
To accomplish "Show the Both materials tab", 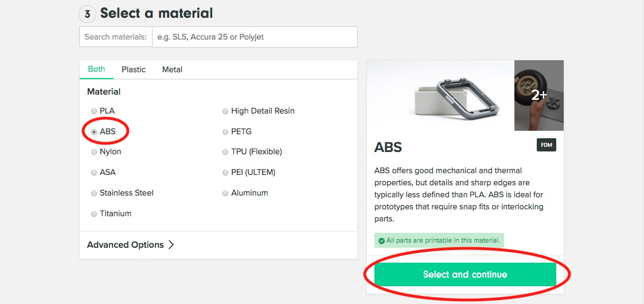I will tap(96, 69).
